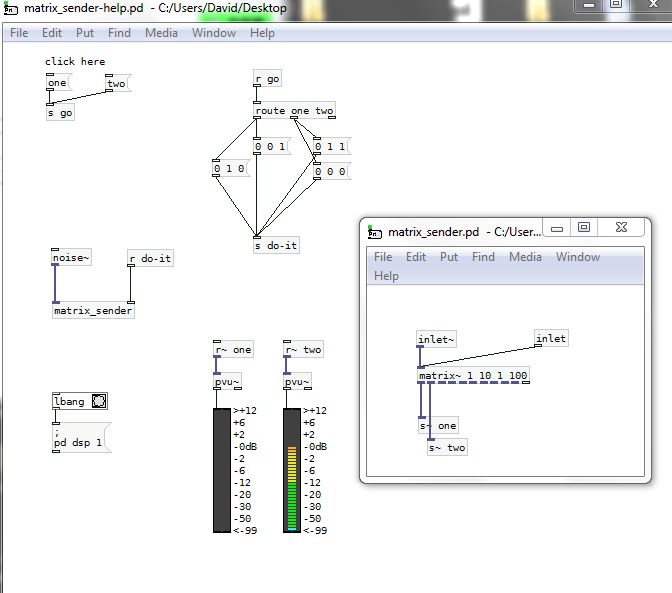Click the '0 1 1' message box
This screenshot has height=593, width=672.
[x=330, y=147]
